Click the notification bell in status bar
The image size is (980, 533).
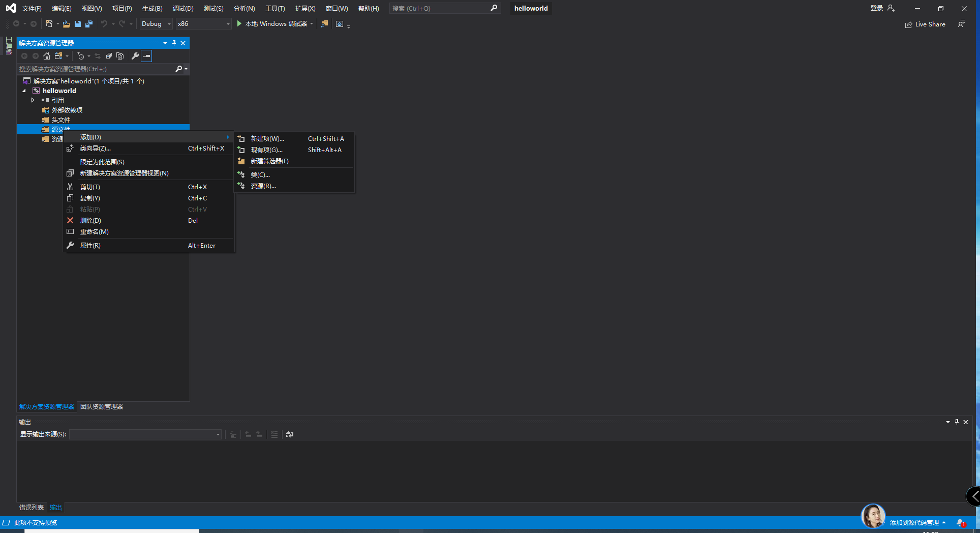coord(960,523)
